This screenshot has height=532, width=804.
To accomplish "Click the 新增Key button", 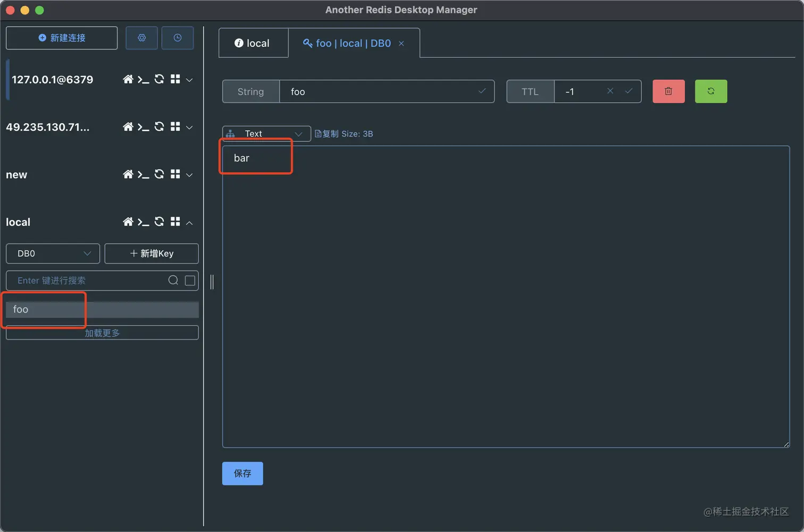I will (x=152, y=254).
